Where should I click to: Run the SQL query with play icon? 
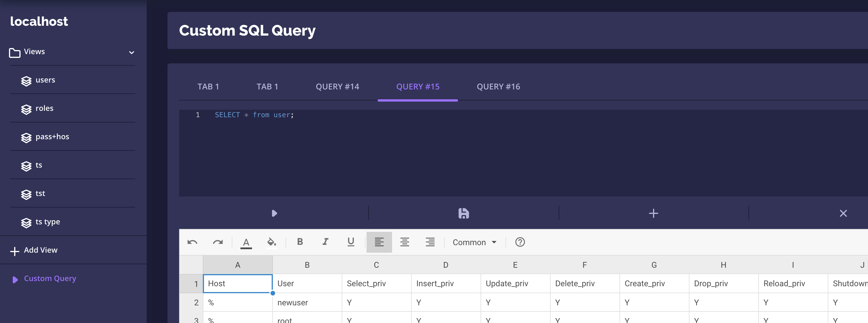tap(274, 213)
